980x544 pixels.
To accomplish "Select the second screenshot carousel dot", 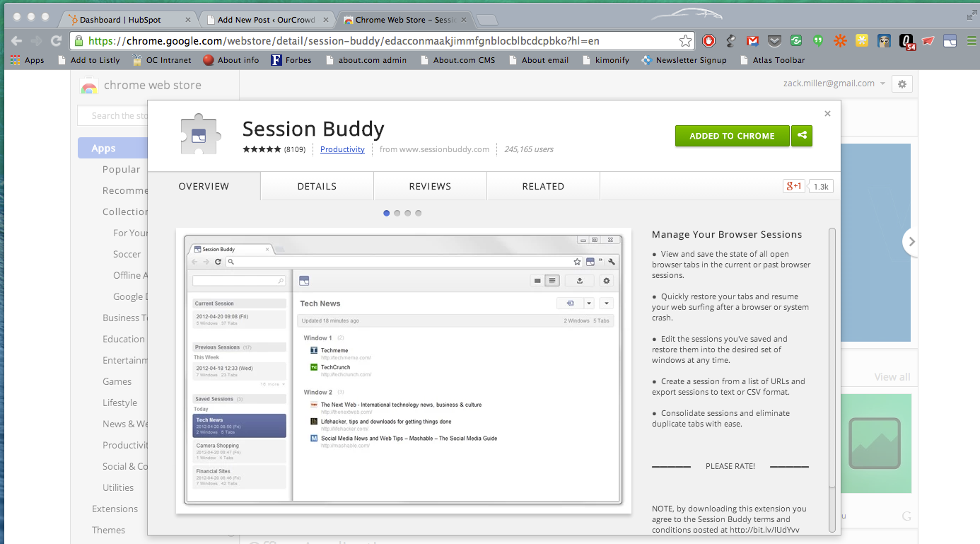I will 397,213.
